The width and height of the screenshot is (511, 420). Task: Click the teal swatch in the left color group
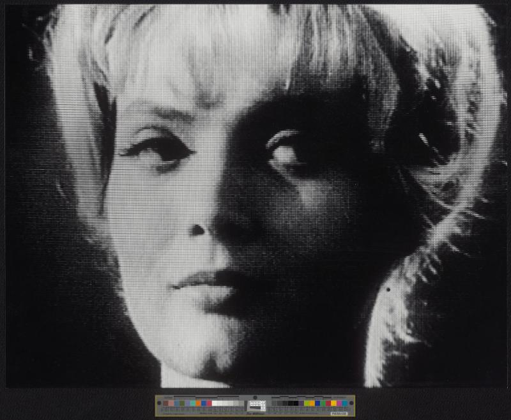click(x=193, y=403)
